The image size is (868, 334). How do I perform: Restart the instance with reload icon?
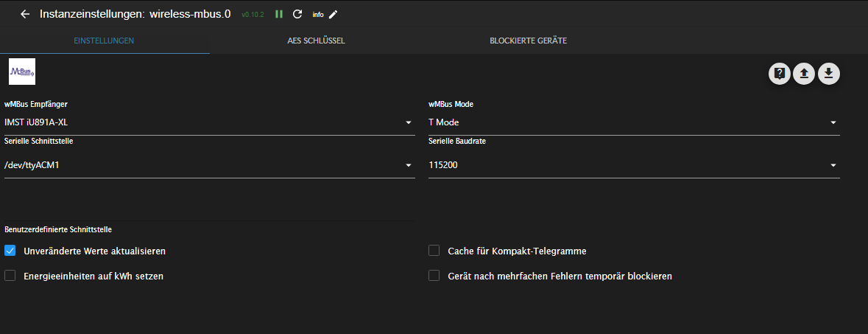[x=297, y=14]
